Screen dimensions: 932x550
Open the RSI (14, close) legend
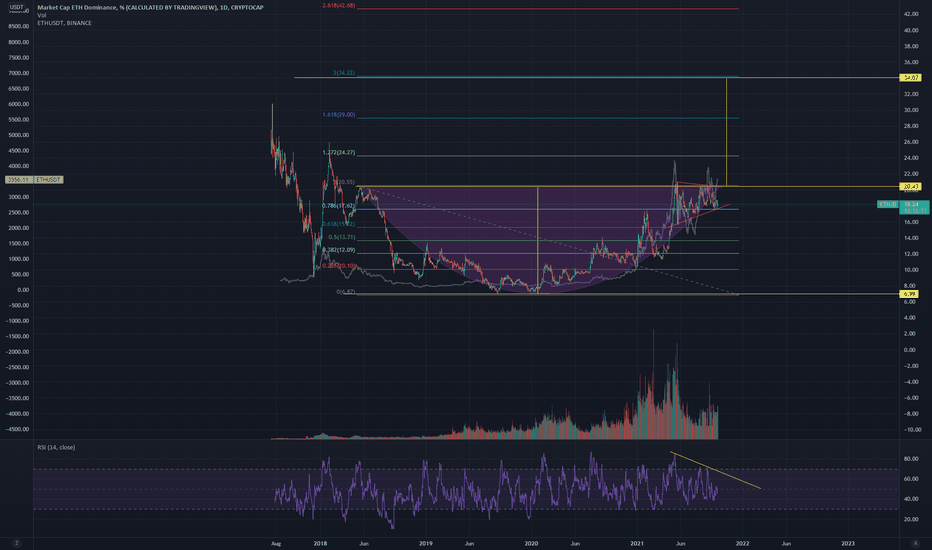[x=56, y=447]
